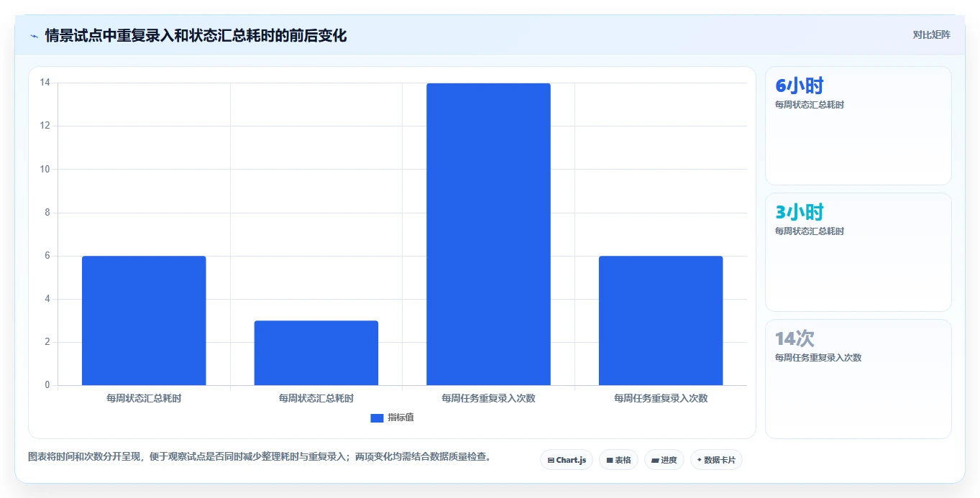Click the 每周状态汇总耗时 caption under 6小时
The image size is (980, 498).
click(810, 105)
